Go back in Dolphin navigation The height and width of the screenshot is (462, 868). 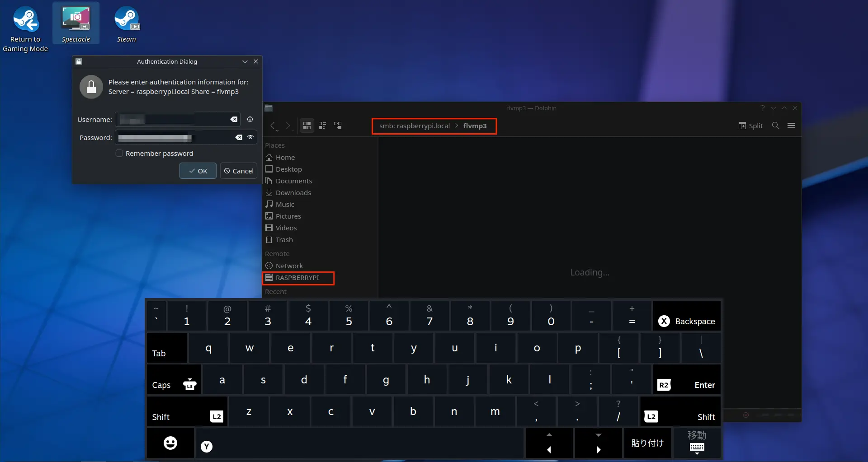pos(273,126)
